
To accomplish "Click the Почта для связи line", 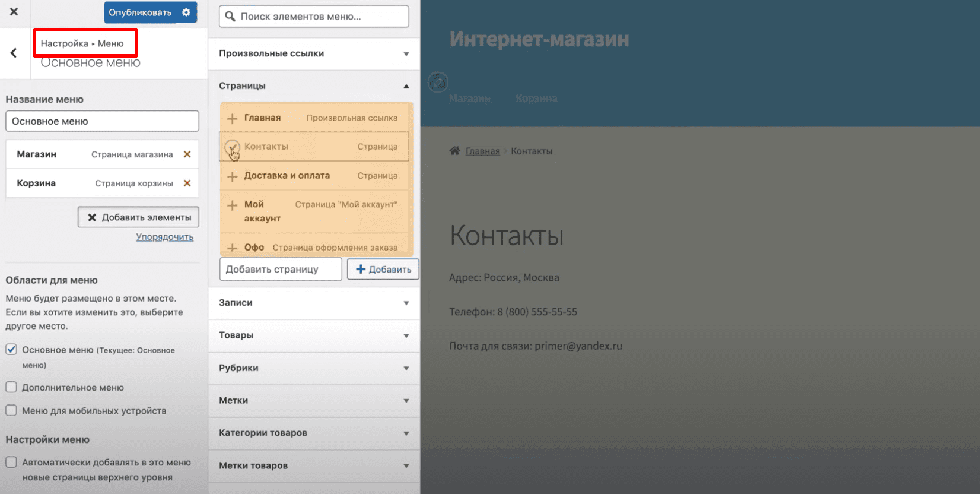I will click(536, 346).
